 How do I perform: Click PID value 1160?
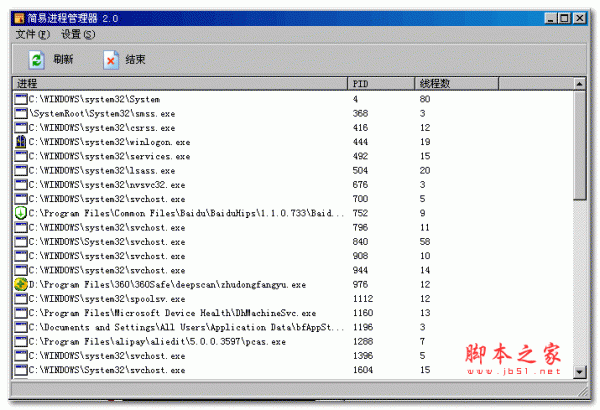[363, 313]
